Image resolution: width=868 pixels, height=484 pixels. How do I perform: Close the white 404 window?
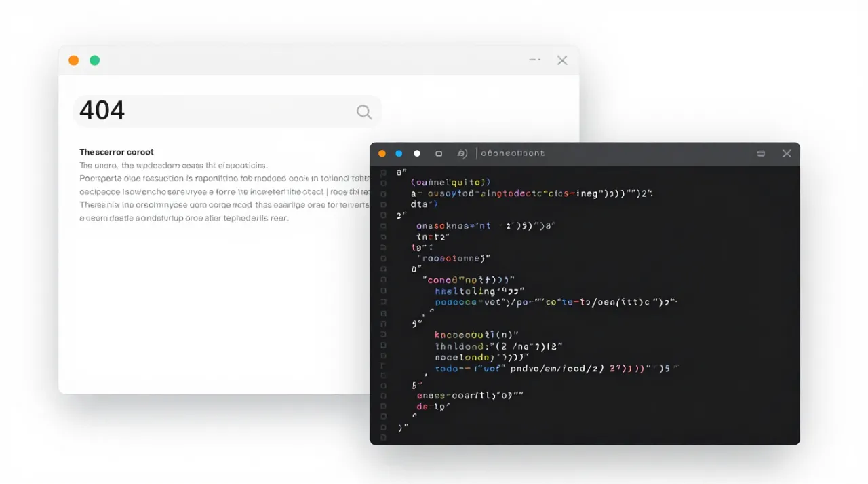pos(562,60)
